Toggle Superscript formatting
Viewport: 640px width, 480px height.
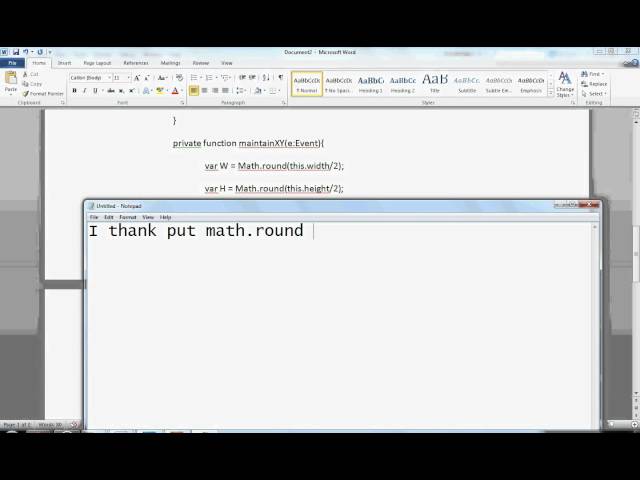coord(131,91)
